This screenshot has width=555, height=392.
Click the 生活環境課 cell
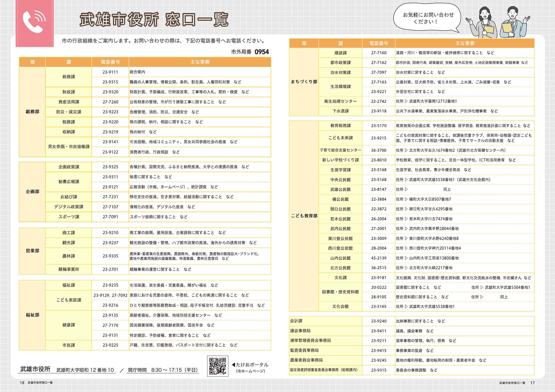(340, 87)
